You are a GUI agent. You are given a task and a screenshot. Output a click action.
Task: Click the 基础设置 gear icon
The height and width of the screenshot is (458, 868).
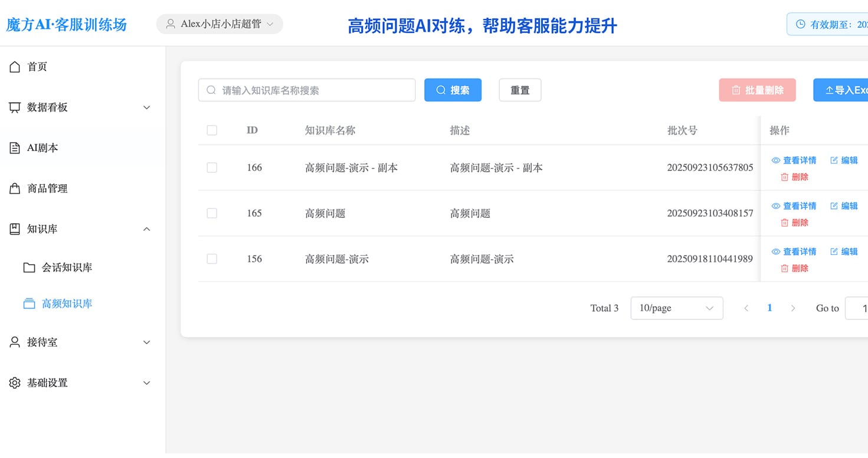tap(15, 383)
